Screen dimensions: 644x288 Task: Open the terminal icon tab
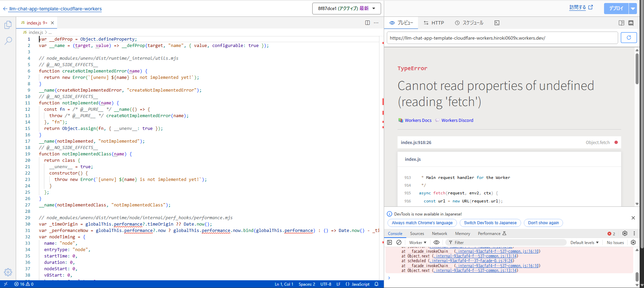tap(497, 23)
